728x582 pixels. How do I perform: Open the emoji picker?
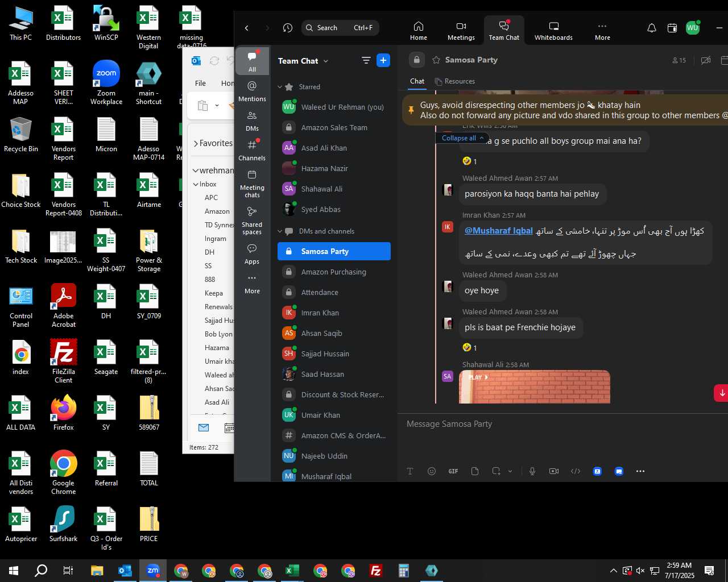[x=432, y=471]
